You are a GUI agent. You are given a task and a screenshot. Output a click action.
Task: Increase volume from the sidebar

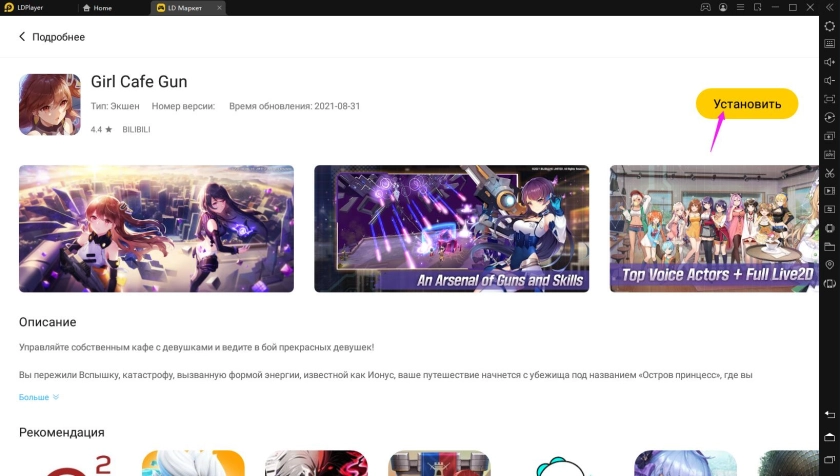click(829, 62)
